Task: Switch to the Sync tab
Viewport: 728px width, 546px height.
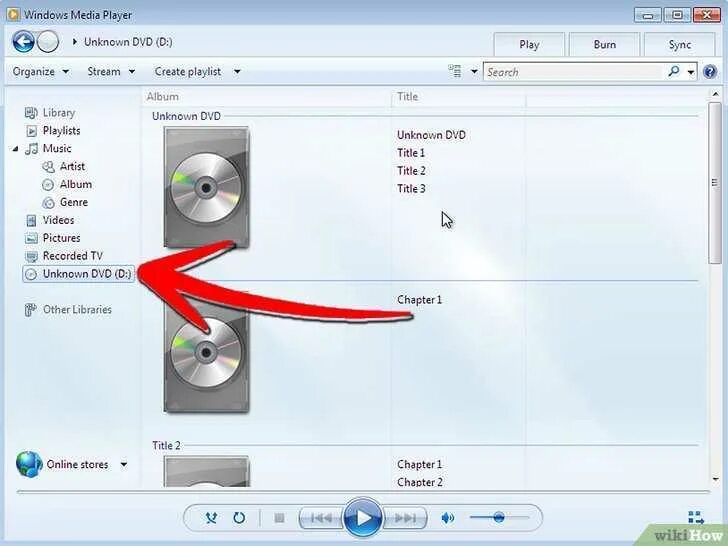Action: (680, 45)
